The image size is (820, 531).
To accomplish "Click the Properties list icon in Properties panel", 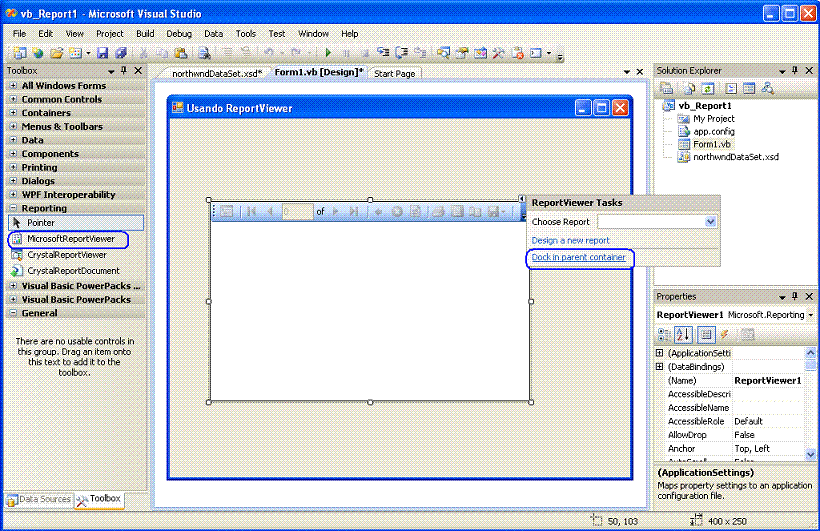I will (705, 334).
